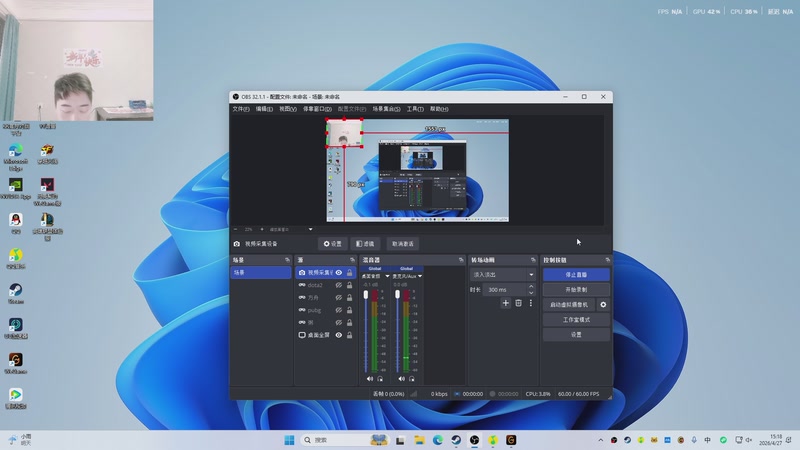Open Steam from the Windows taskbar

pos(456,440)
